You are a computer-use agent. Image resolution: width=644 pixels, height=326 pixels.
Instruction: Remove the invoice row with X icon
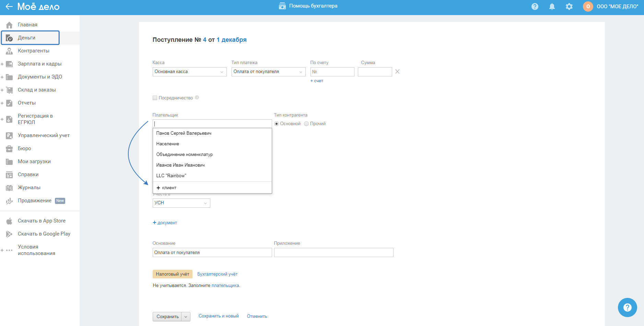coord(397,72)
